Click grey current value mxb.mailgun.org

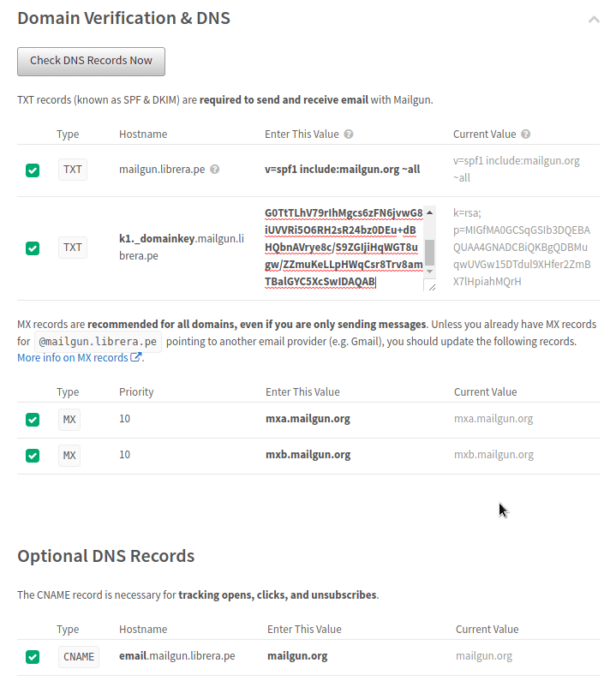493,455
